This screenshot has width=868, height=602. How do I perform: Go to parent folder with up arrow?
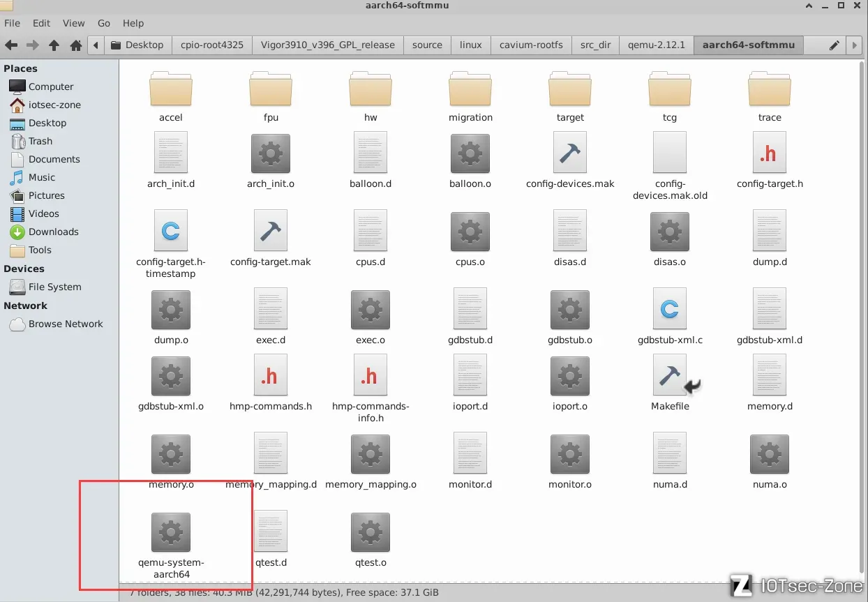click(x=54, y=45)
